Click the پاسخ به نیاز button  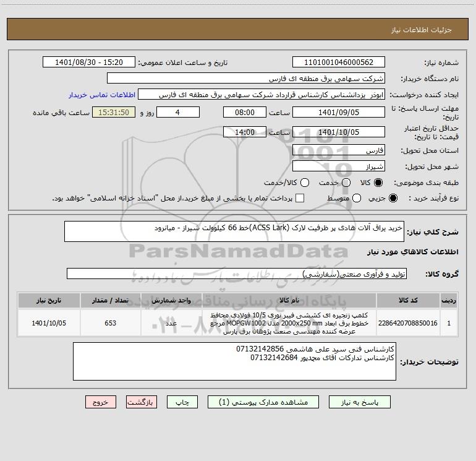(x=360, y=402)
